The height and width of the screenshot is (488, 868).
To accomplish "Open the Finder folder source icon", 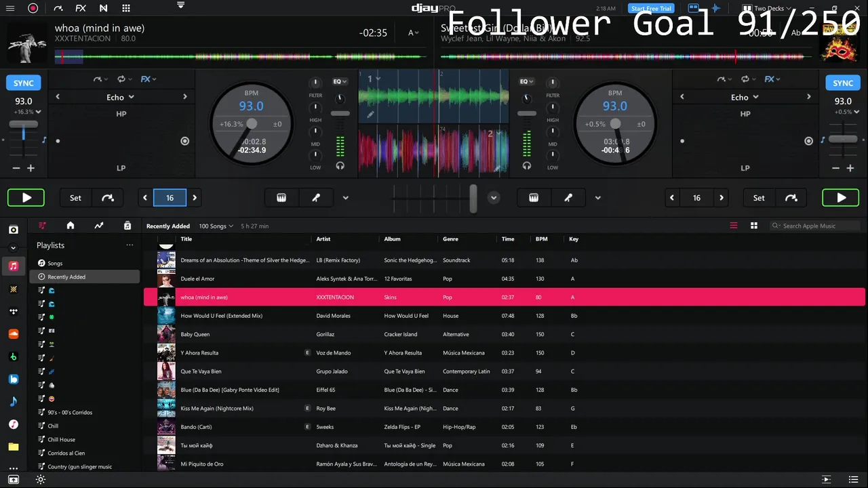I will (13, 447).
